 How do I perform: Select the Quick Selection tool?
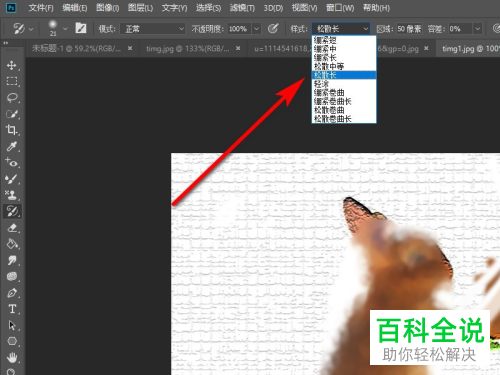coord(12,114)
